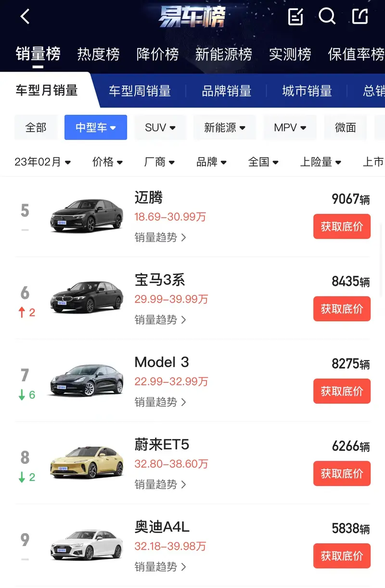Tap the 宝马3系 car thumbnail
Viewport: 385px width, 588px height.
87,298
